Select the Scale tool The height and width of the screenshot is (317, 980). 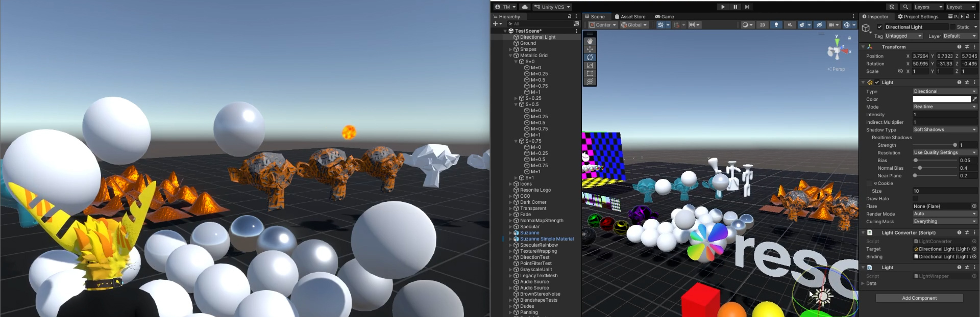[590, 66]
